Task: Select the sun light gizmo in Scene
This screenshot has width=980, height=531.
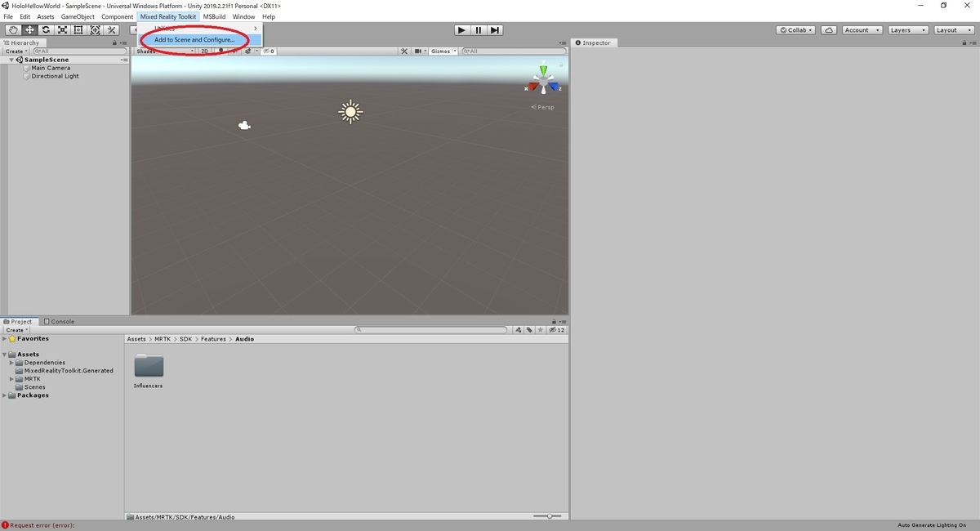Action: (350, 112)
